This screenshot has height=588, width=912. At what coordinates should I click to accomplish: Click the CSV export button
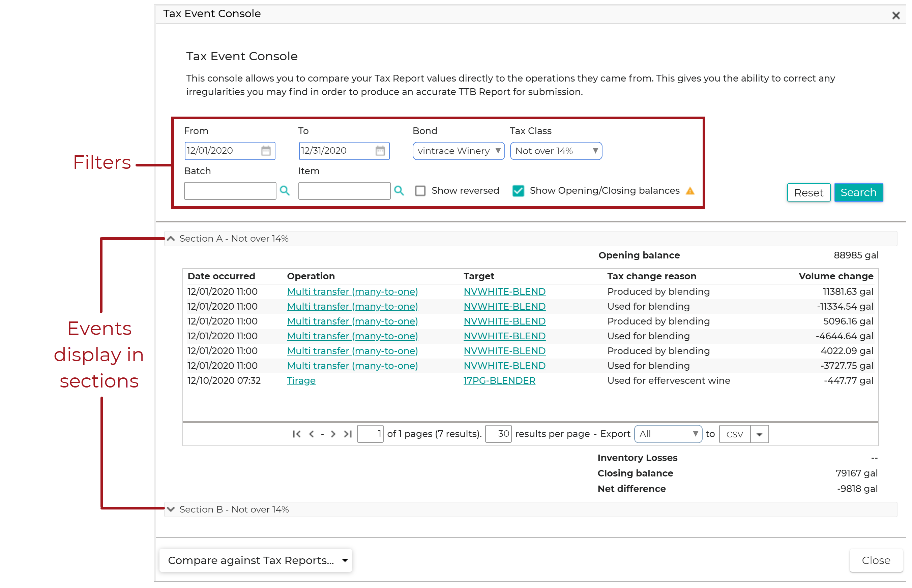tap(734, 434)
